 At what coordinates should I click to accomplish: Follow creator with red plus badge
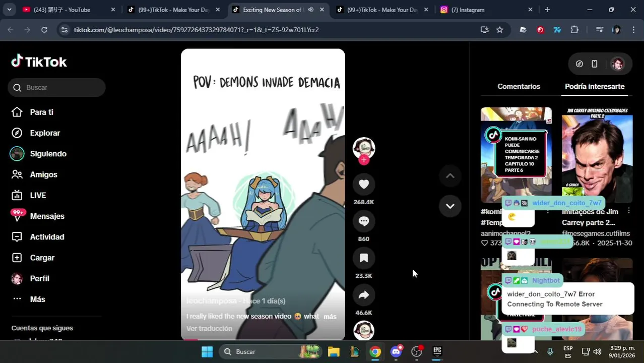(x=364, y=160)
